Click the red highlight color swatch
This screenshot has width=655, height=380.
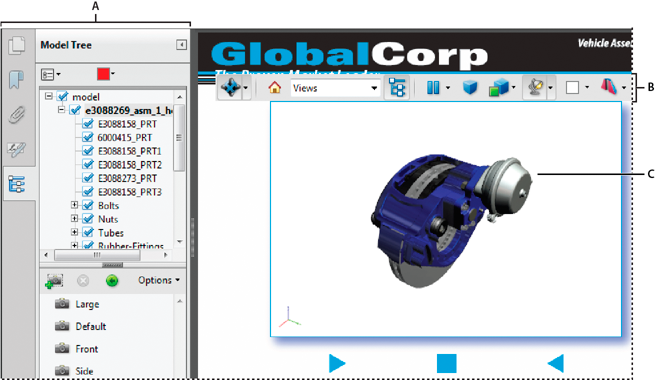coord(103,74)
